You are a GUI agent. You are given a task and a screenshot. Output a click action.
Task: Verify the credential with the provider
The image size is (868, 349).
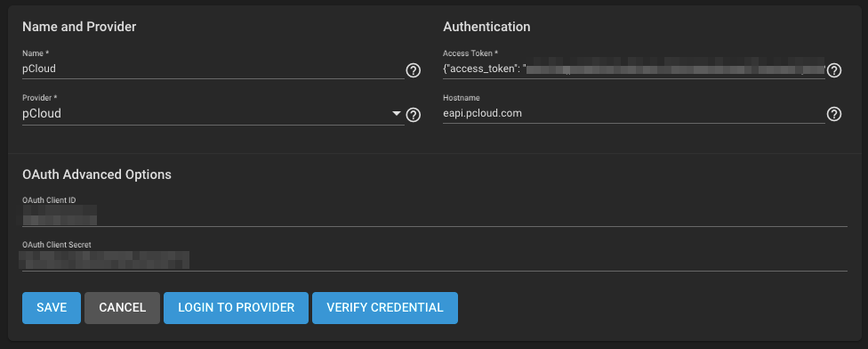[385, 307]
